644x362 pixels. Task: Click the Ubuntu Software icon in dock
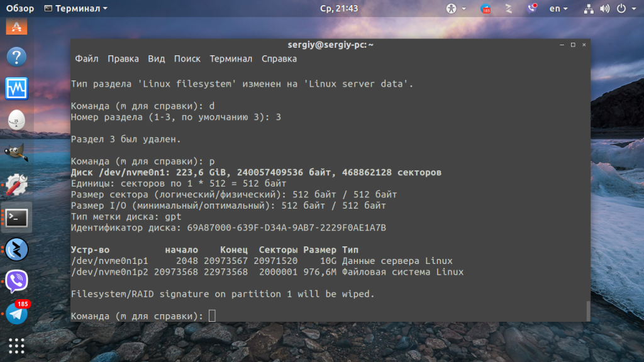[16, 26]
